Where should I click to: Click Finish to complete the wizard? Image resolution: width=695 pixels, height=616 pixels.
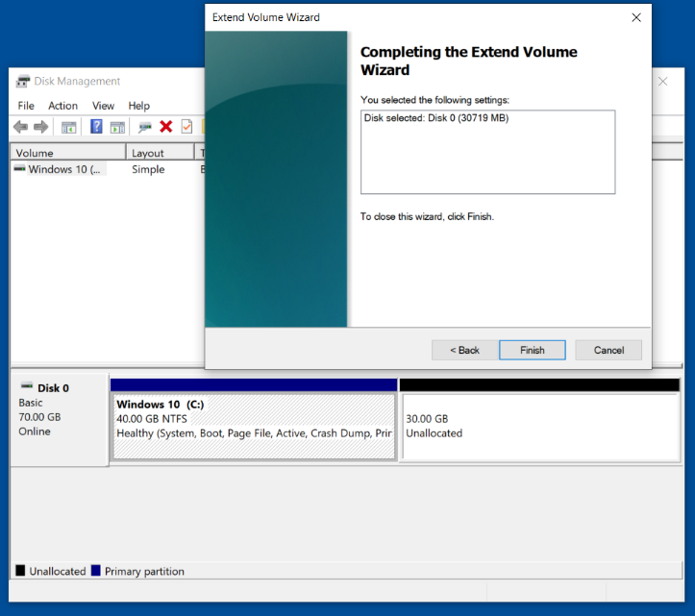532,350
